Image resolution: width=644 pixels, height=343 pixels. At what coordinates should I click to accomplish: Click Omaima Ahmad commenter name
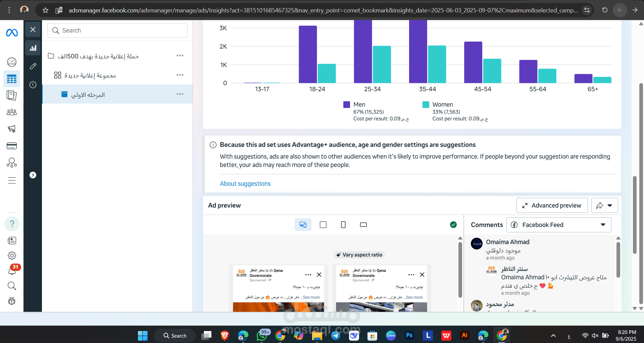508,242
